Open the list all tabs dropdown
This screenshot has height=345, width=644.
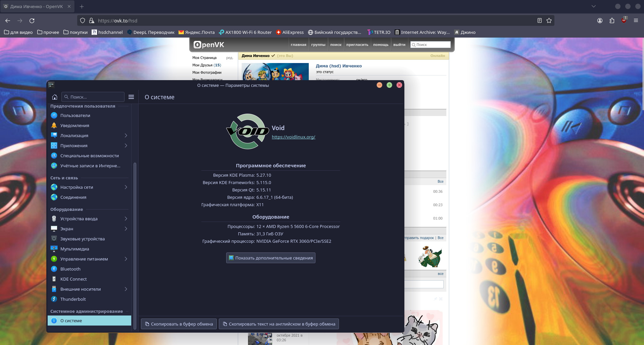pyautogui.click(x=594, y=6)
